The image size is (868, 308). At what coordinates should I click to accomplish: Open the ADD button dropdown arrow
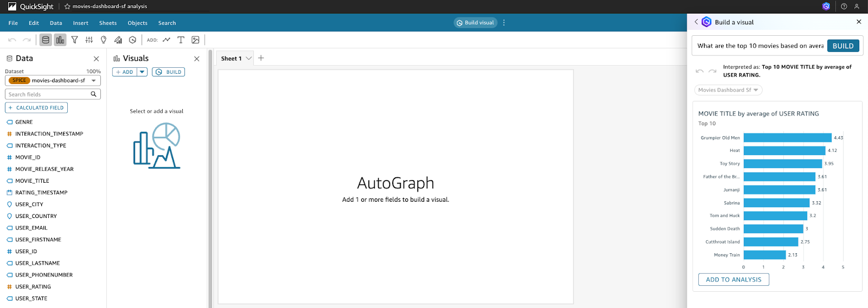point(142,72)
